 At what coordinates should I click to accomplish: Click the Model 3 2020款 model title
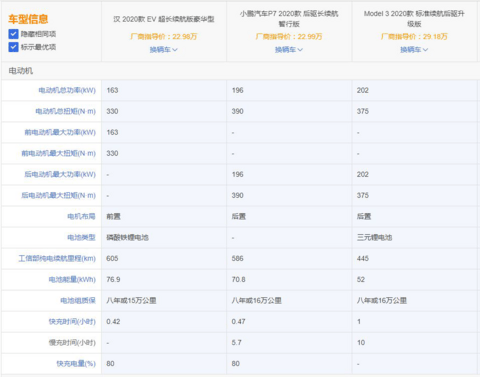(x=414, y=19)
